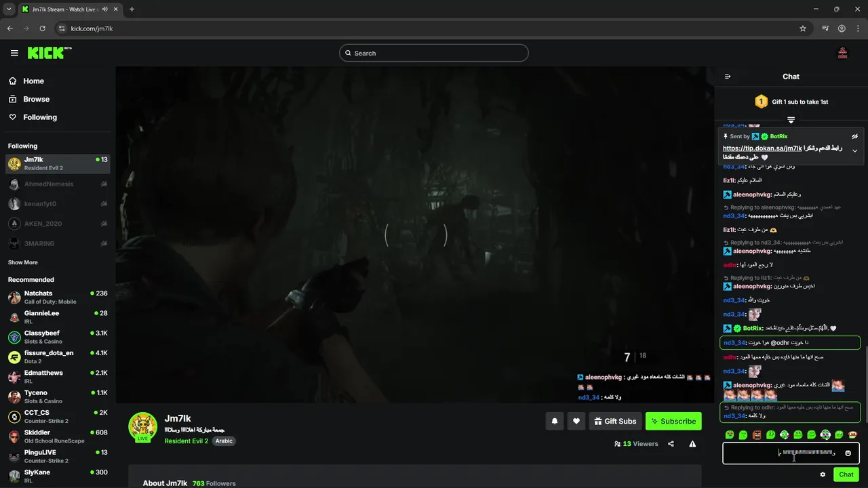Open the emoji picker in chat box
Image resolution: width=868 pixels, height=488 pixels.
(848, 453)
